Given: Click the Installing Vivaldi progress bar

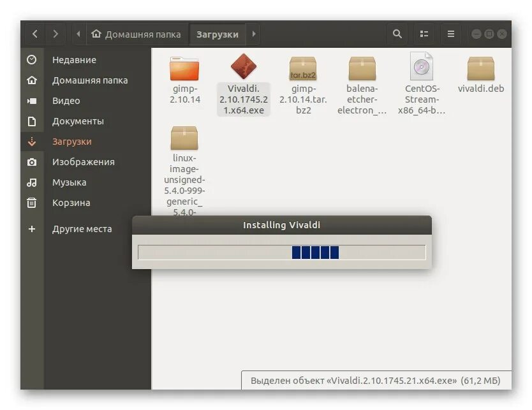Looking at the screenshot, I should click(281, 253).
